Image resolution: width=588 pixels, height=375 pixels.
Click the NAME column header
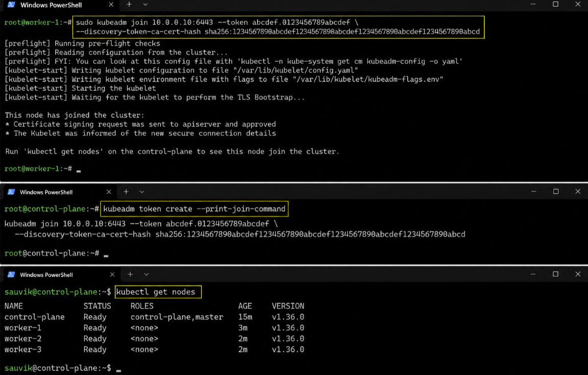tap(13, 306)
